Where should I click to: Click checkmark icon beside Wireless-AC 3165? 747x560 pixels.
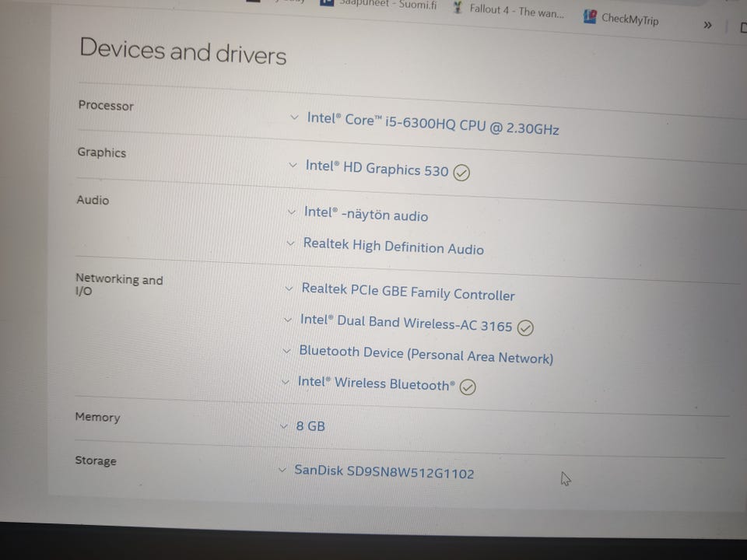pos(525,327)
